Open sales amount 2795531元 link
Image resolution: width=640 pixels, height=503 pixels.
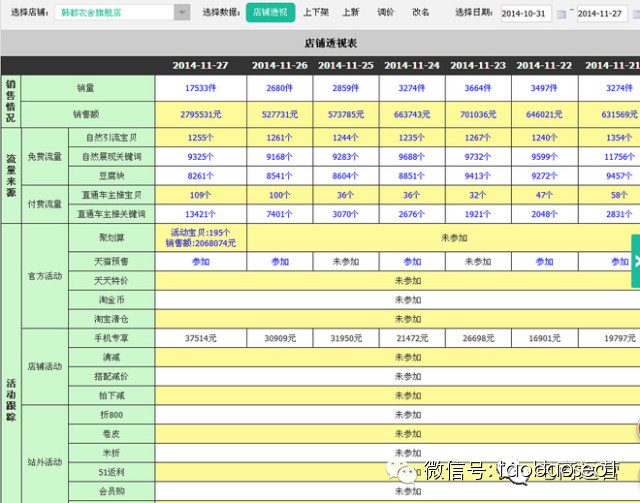point(200,115)
